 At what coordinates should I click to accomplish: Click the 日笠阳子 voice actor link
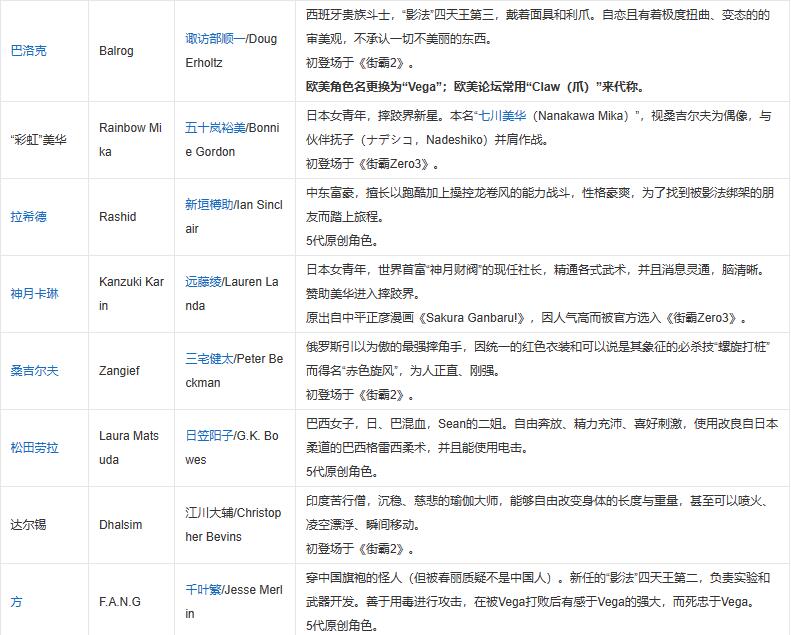208,436
